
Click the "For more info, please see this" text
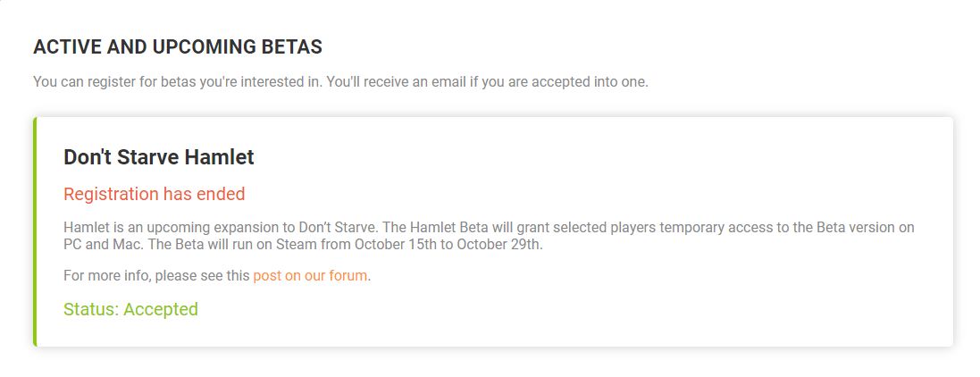pos(156,276)
